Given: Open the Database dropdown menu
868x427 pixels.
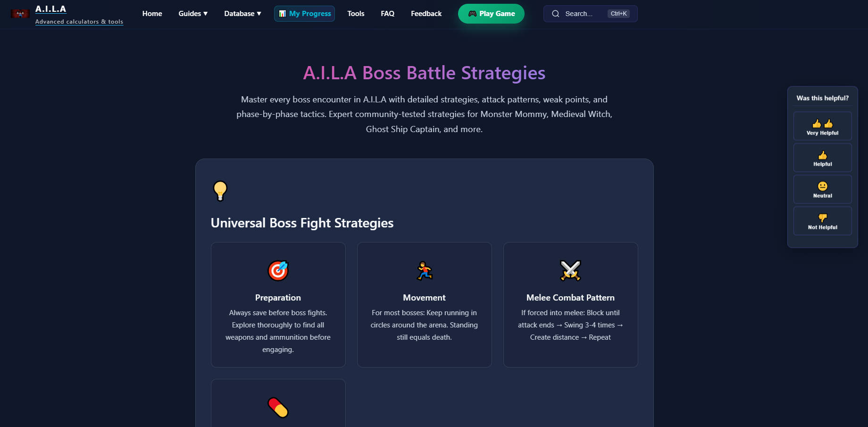Looking at the screenshot, I should [242, 14].
